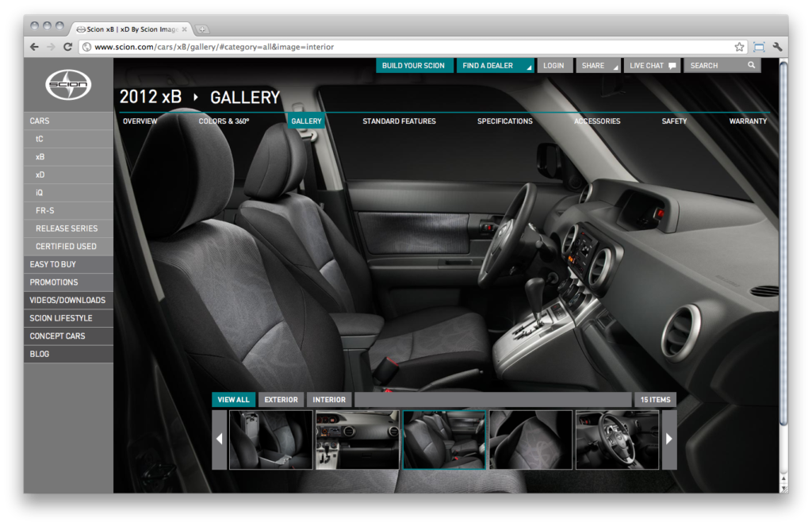Click the browser forward arrow
Viewport: 812px width, 526px height.
pos(51,47)
